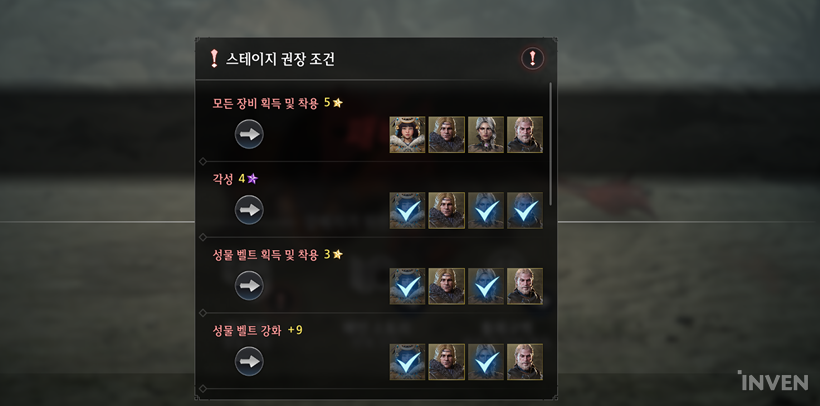Click the 성물 벨트 강화 +9 condition label
The height and width of the screenshot is (406, 820).
click(x=257, y=331)
